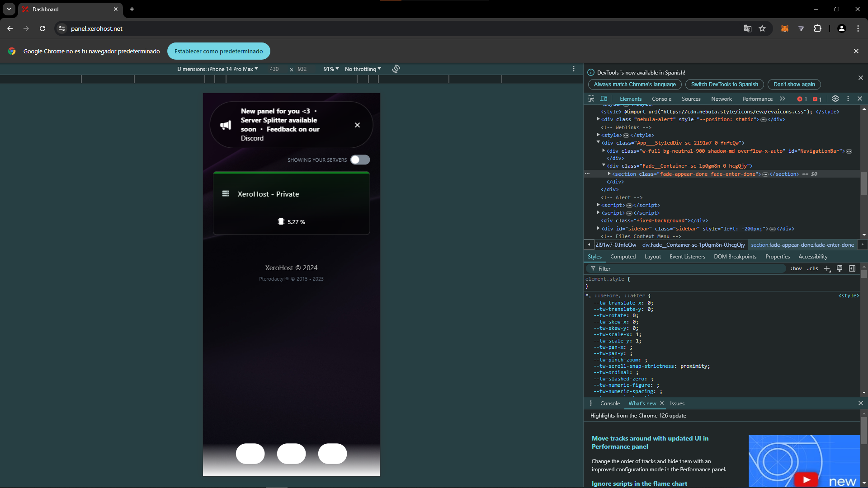Image resolution: width=868 pixels, height=488 pixels.
Task: Open DevTools customize three-dot menu
Action: [x=848, y=99]
